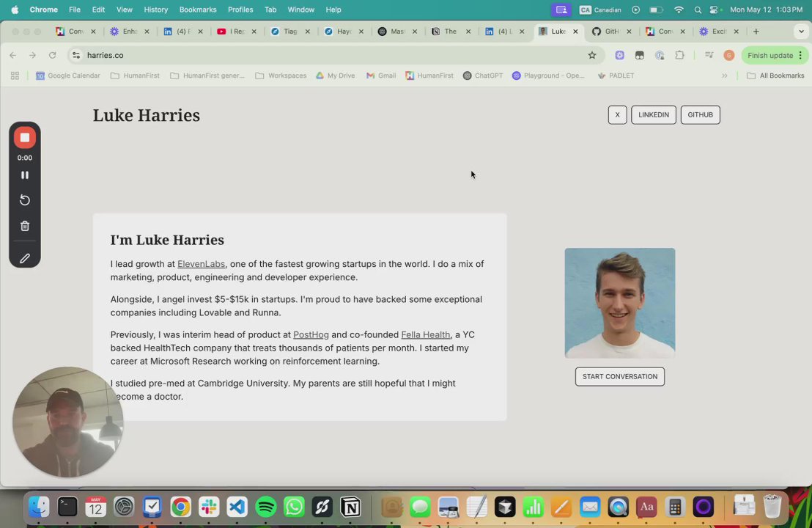Expand the Workspaces bookmarks folder
Viewport: 812px width, 528px height.
point(281,76)
